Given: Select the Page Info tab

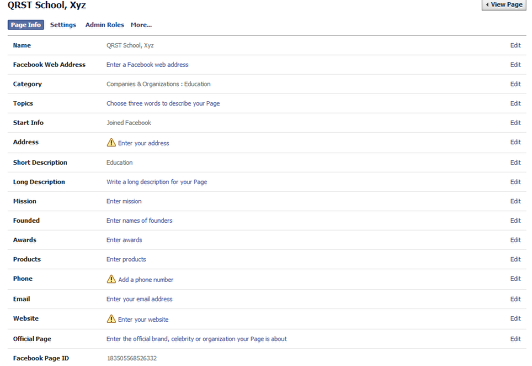Looking at the screenshot, I should pyautogui.click(x=26, y=25).
